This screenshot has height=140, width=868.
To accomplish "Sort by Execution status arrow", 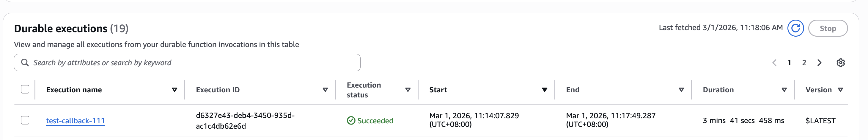I will click(407, 90).
